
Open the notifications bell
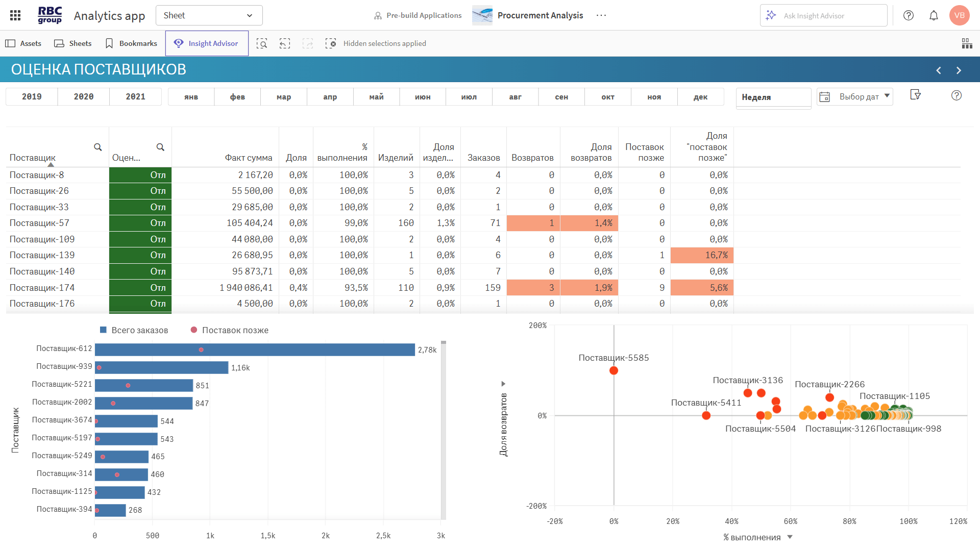pyautogui.click(x=934, y=15)
